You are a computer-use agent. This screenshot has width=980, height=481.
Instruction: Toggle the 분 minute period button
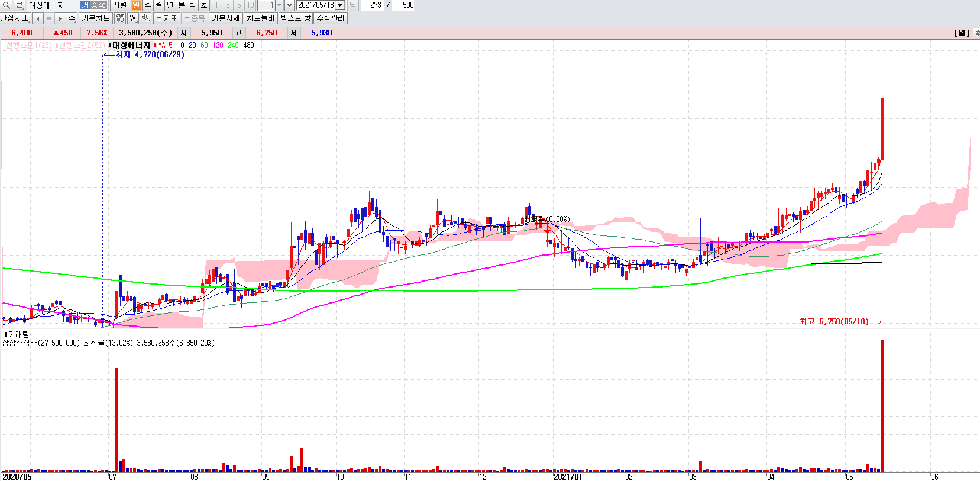pos(181,5)
